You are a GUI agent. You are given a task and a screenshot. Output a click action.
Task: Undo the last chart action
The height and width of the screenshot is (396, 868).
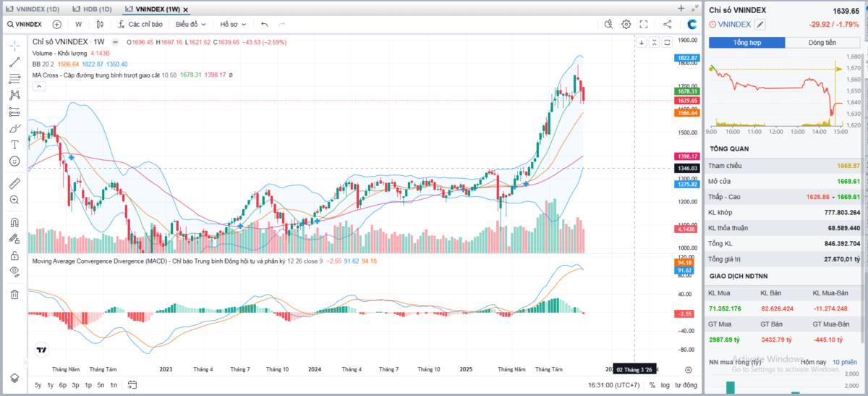(265, 24)
